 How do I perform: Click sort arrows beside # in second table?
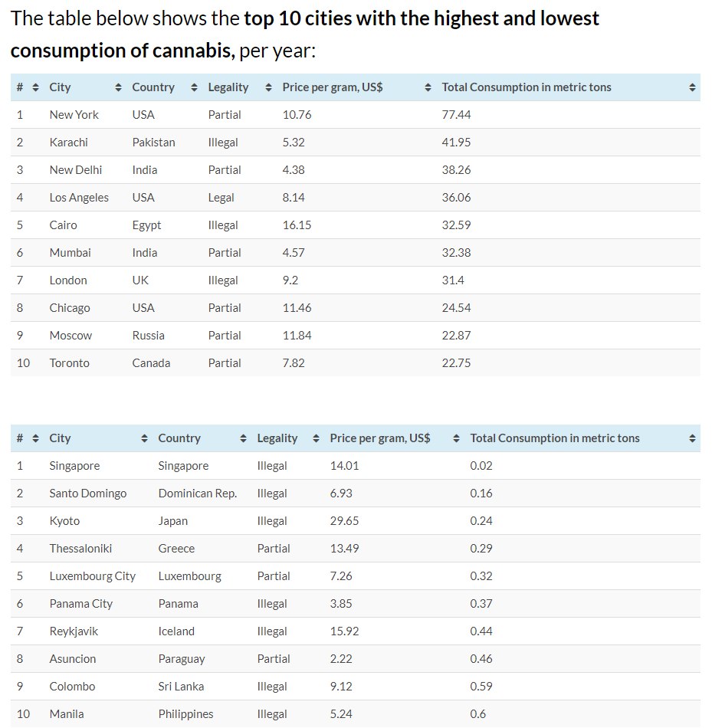pos(35,438)
